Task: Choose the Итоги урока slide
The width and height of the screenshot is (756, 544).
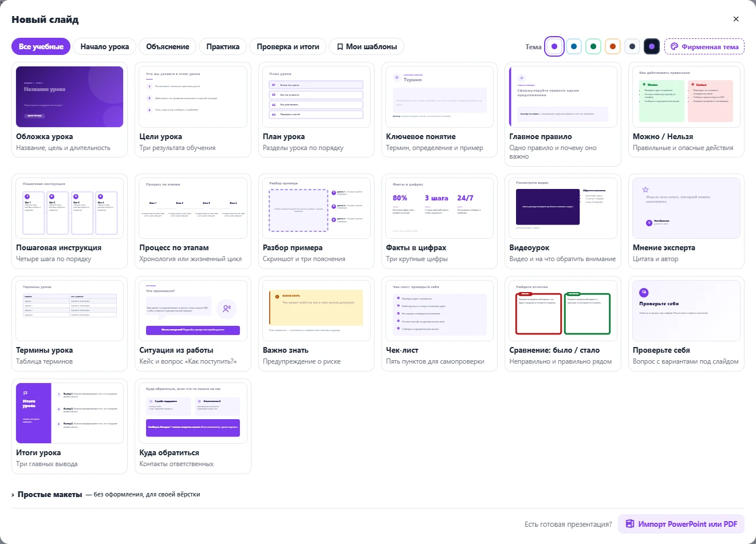Action: [x=69, y=426]
